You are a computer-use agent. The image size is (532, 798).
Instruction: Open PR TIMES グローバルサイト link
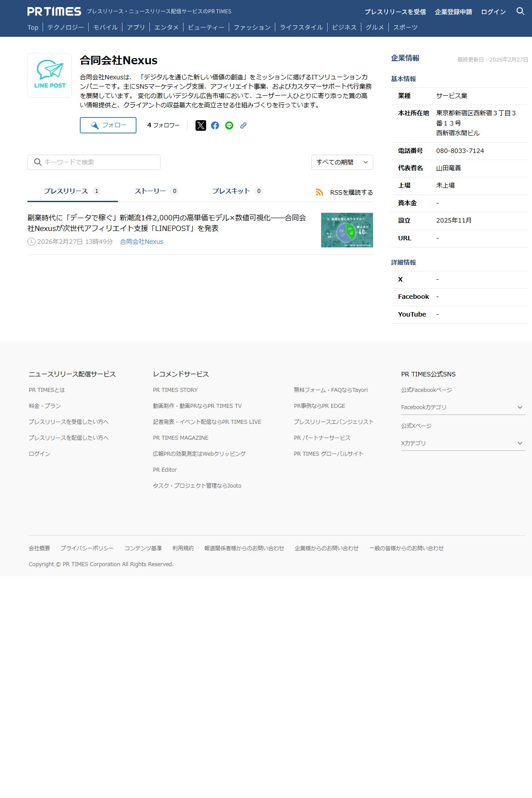(329, 454)
